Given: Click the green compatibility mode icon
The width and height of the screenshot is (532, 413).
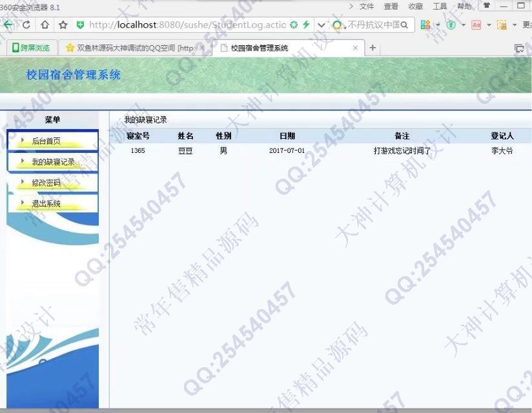Looking at the screenshot, I should [x=294, y=25].
